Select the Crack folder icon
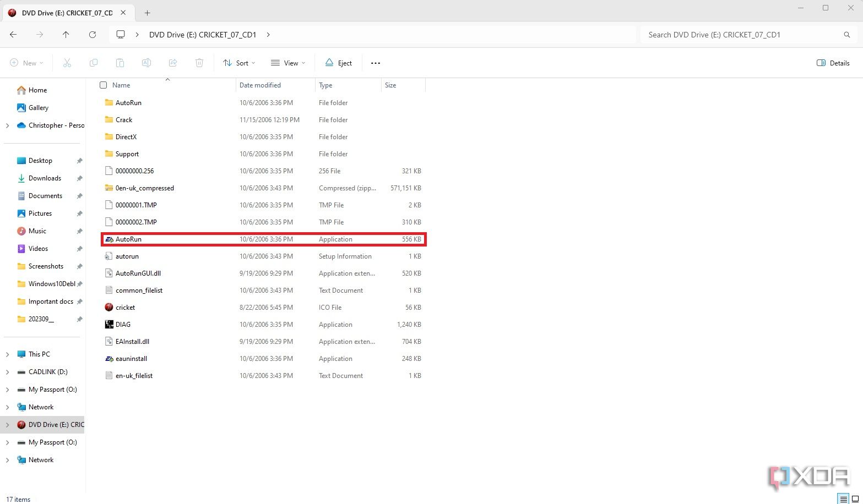Image resolution: width=863 pixels, height=504 pixels. pos(109,120)
